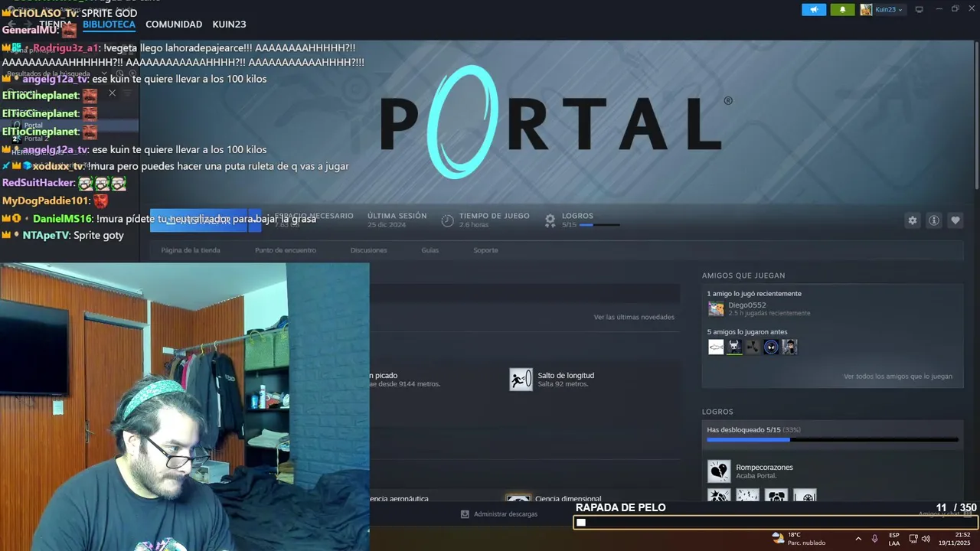Open Página de la tienda link
This screenshot has height=551, width=980.
click(x=191, y=250)
